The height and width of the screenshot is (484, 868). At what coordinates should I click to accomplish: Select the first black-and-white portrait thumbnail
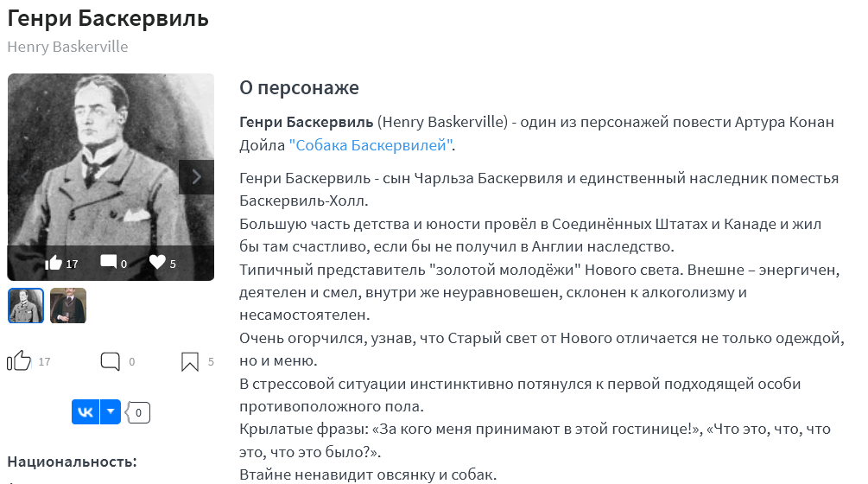point(25,306)
